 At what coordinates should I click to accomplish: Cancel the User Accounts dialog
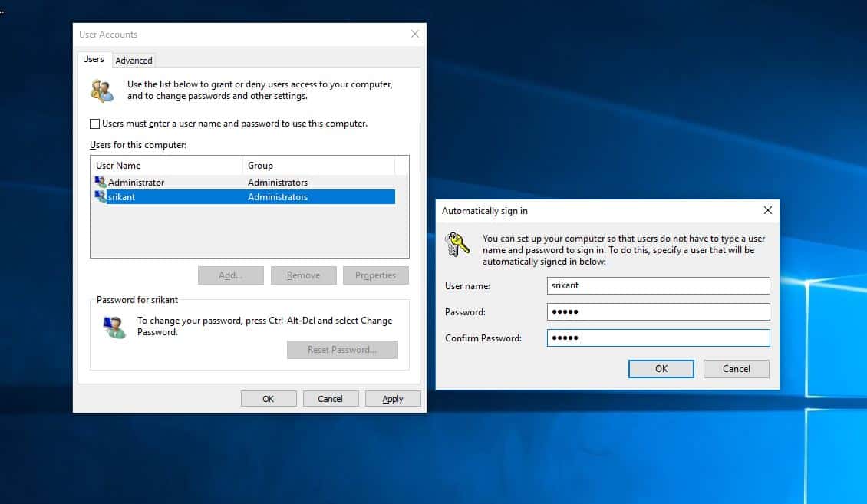(330, 398)
